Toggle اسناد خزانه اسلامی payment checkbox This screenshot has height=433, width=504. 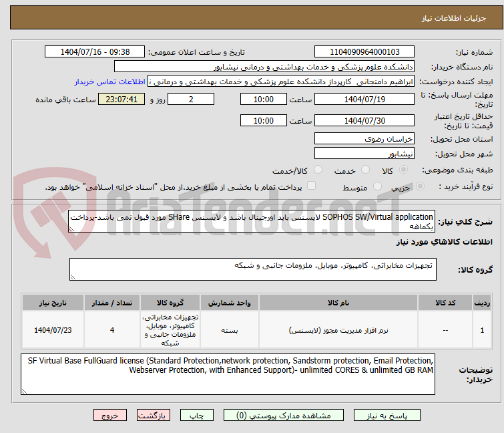[x=311, y=186]
